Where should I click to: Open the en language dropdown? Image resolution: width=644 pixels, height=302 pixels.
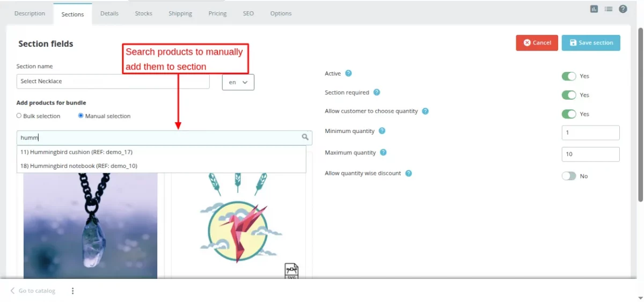point(238,82)
